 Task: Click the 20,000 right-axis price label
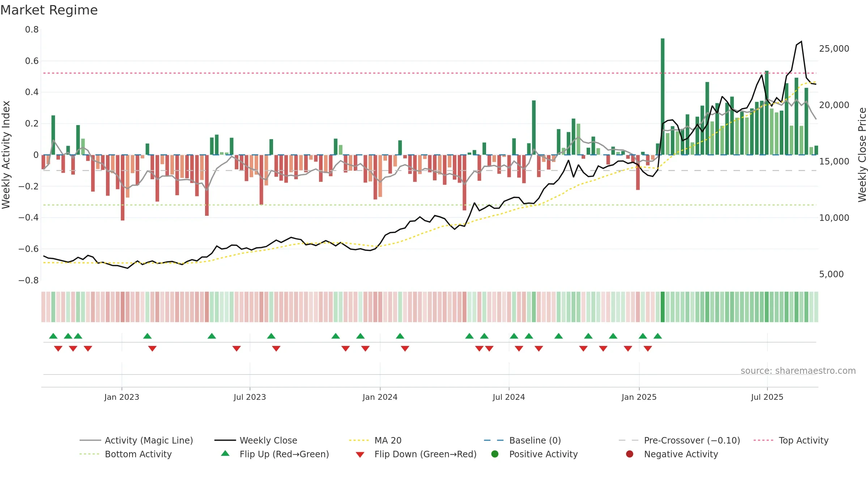(x=834, y=105)
